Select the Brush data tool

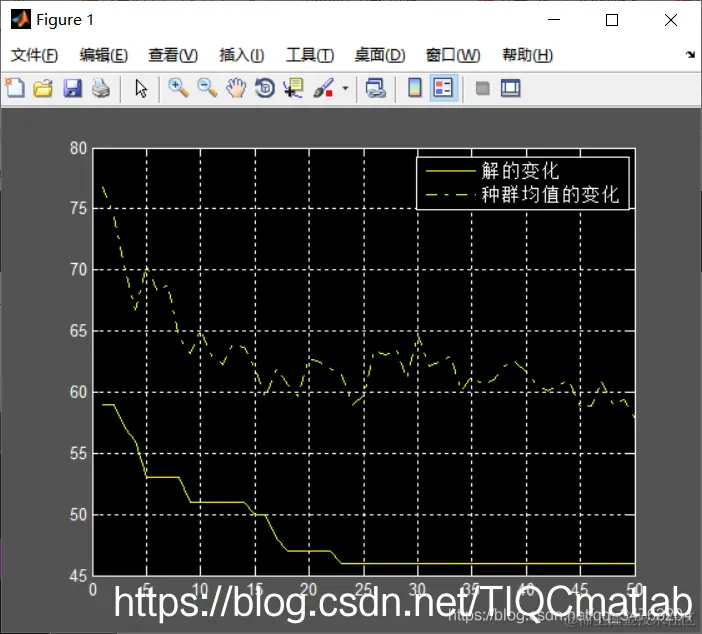pyautogui.click(x=324, y=88)
